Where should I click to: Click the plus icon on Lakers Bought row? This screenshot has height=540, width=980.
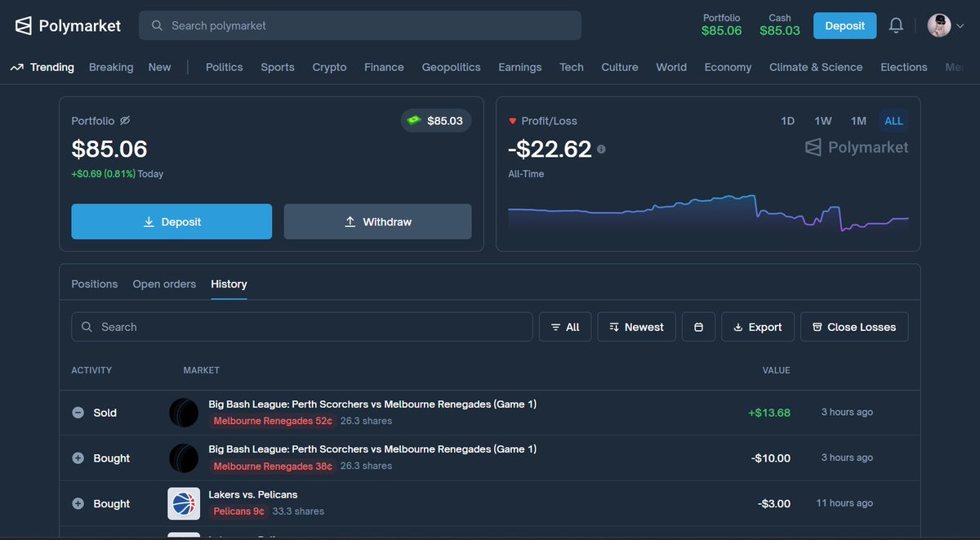tap(78, 504)
